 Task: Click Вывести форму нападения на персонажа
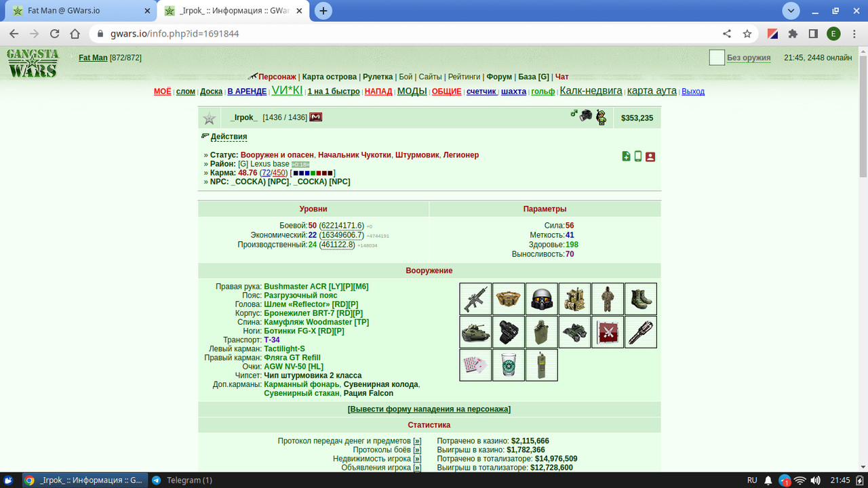click(x=429, y=409)
